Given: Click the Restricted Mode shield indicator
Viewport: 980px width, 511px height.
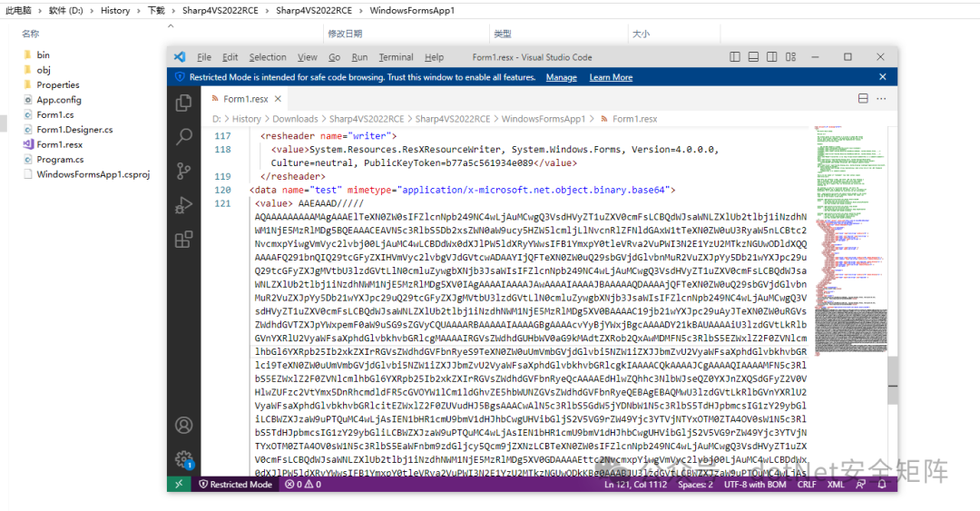Looking at the screenshot, I should tap(236, 484).
